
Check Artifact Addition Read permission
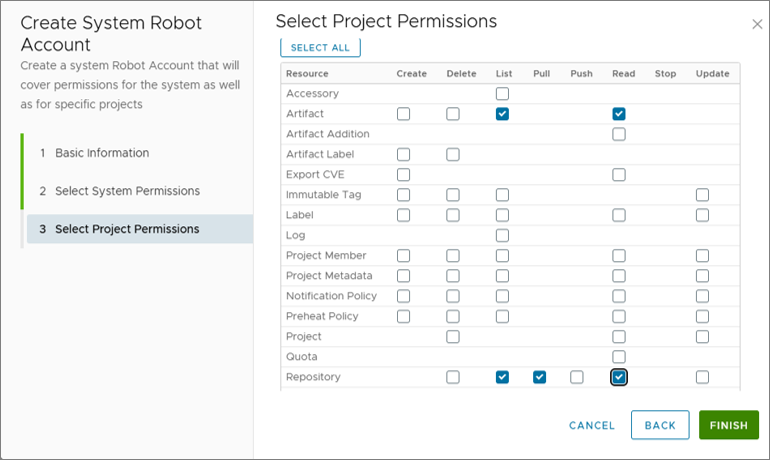tap(619, 134)
